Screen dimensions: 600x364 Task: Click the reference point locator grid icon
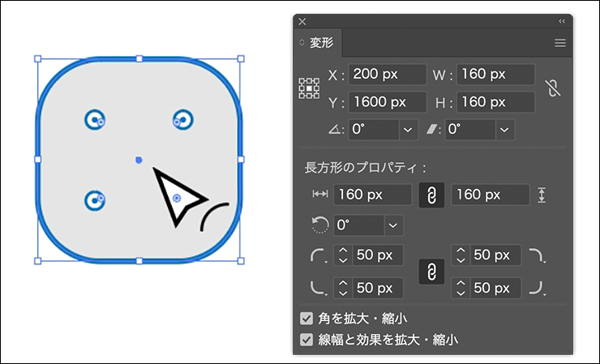click(309, 88)
